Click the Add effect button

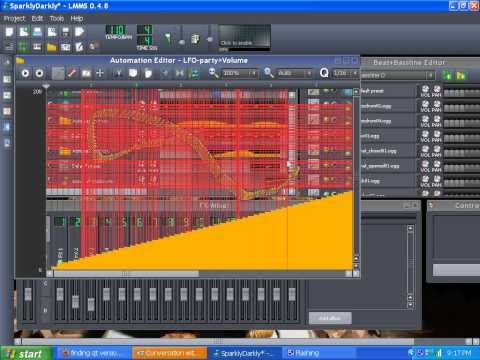pyautogui.click(x=330, y=318)
